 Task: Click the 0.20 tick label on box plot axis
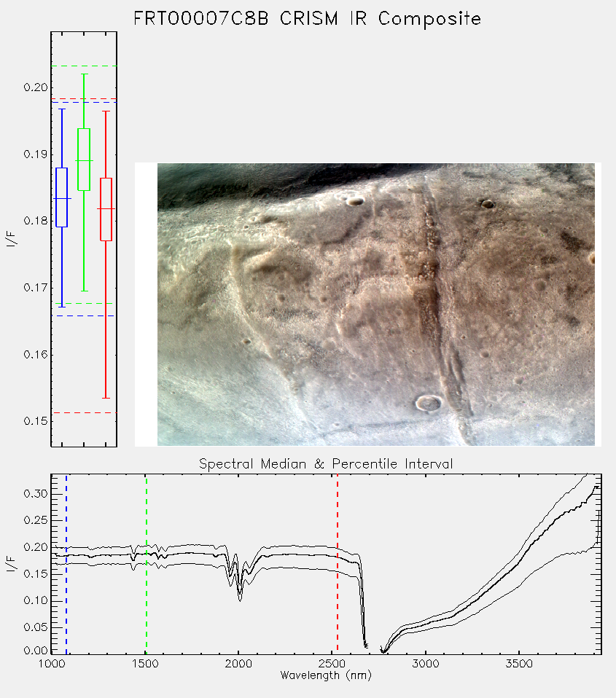36,87
